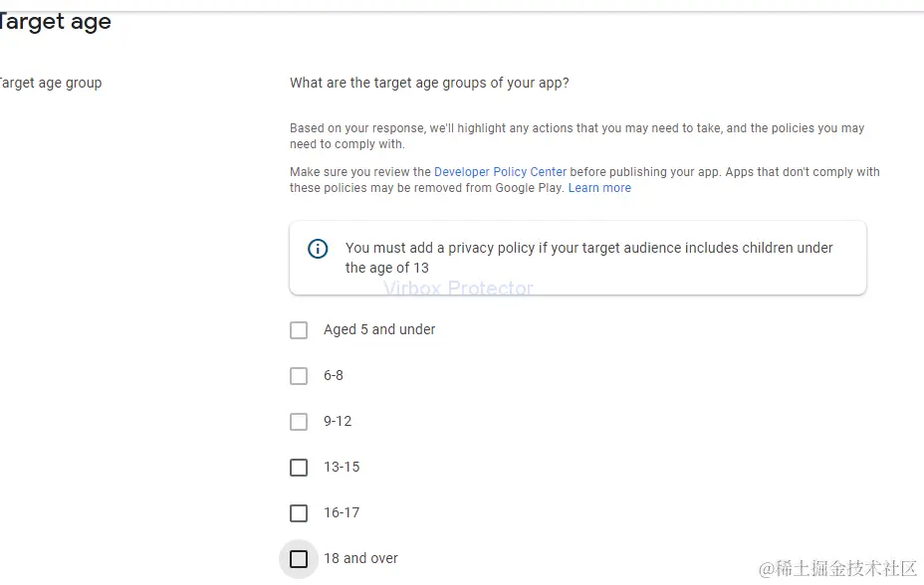924x585 pixels.
Task: Toggle the 16-17 age group checkbox
Action: pyautogui.click(x=299, y=513)
